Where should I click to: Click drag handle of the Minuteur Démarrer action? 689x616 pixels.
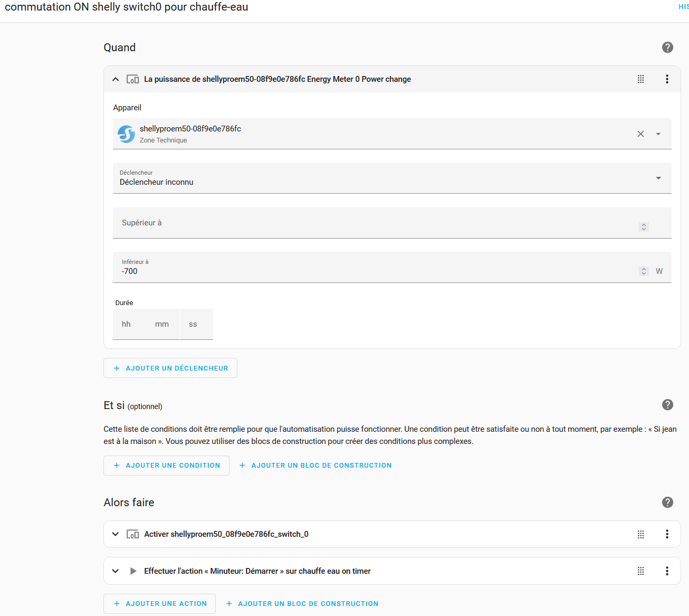pyautogui.click(x=640, y=571)
